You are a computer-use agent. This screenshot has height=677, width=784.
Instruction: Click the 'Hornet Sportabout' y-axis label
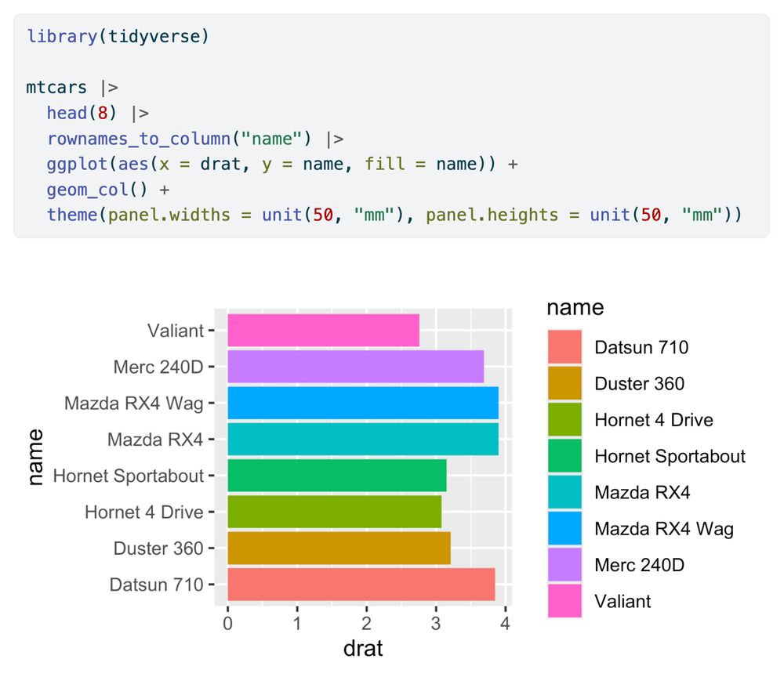coord(129,476)
